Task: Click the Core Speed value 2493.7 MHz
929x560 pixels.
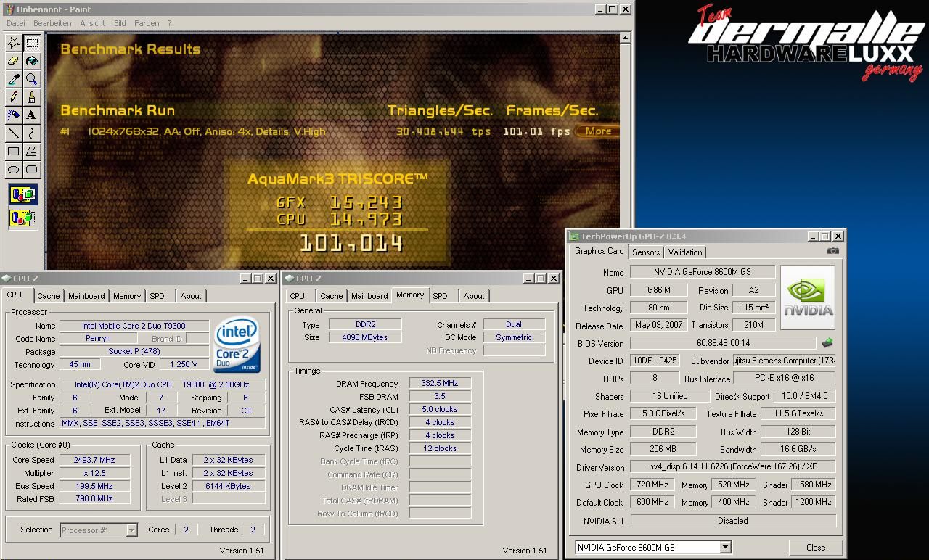Action: tap(94, 460)
